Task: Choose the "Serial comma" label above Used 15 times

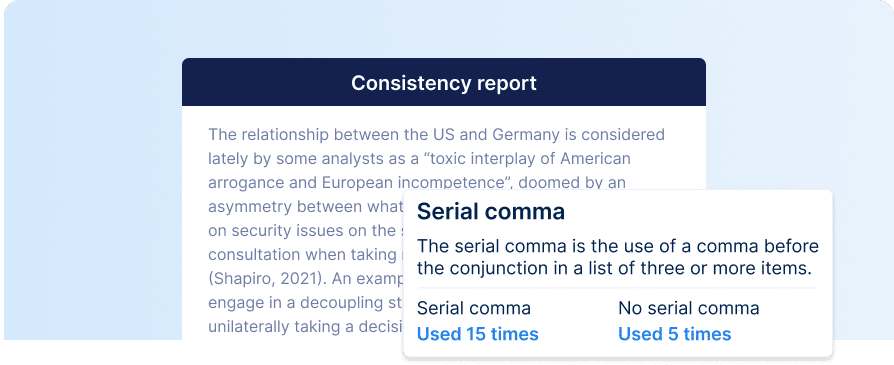Action: pos(474,309)
